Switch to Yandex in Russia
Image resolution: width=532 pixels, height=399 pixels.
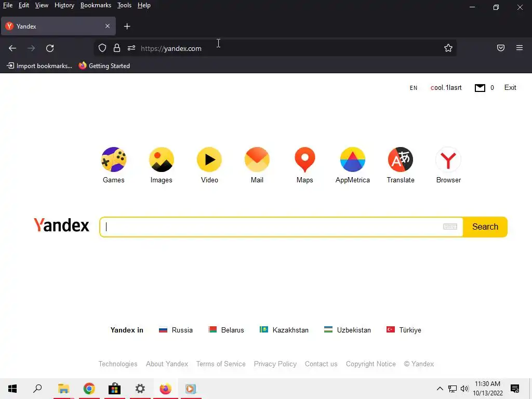176,330
